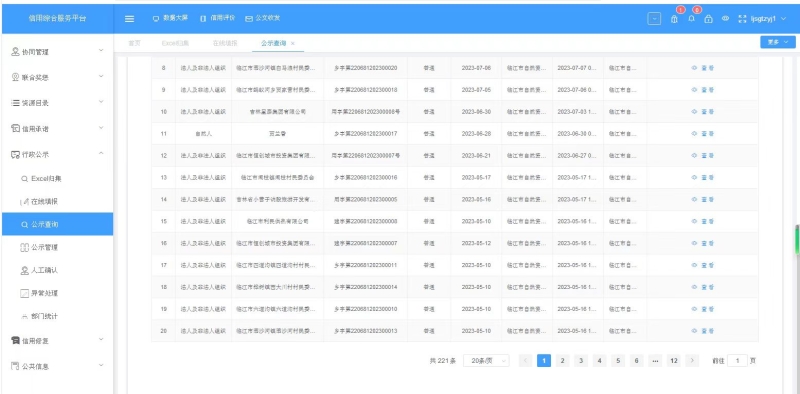
Task: Click the pagination ellipsis button
Action: pyautogui.click(x=655, y=361)
